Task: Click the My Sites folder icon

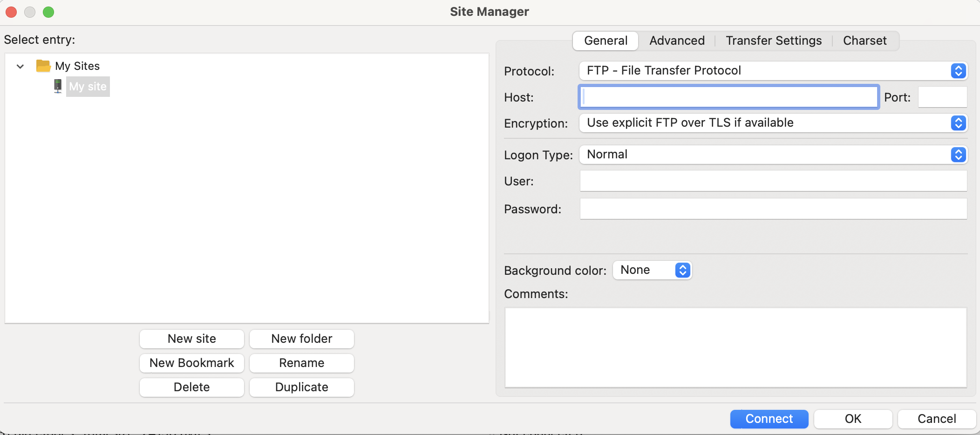Action: (x=42, y=66)
